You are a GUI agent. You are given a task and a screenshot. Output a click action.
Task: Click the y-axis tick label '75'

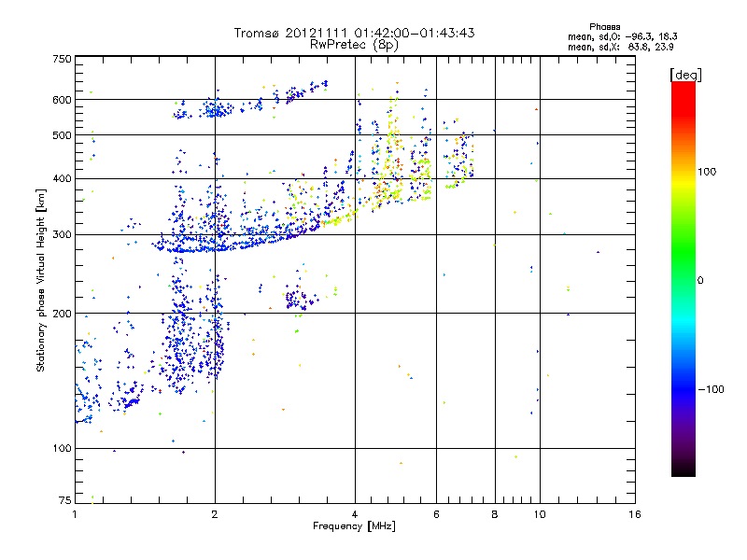(x=64, y=500)
